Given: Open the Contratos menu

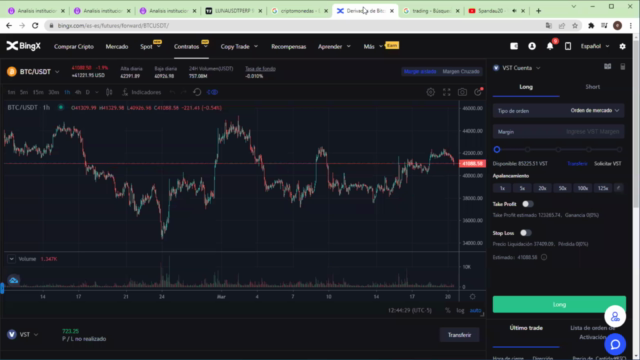Looking at the screenshot, I should [191, 47].
